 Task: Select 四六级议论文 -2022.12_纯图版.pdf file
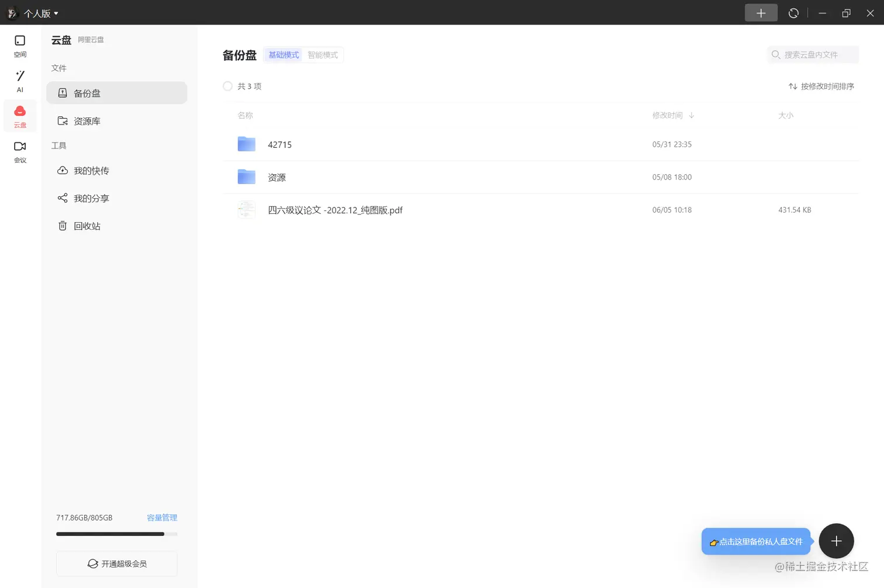tap(335, 210)
